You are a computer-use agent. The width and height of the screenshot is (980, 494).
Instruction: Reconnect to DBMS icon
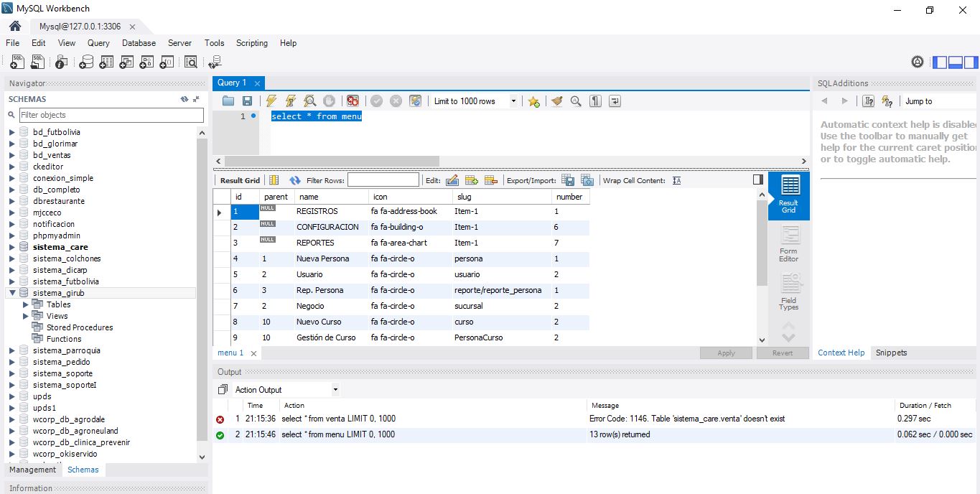[215, 62]
